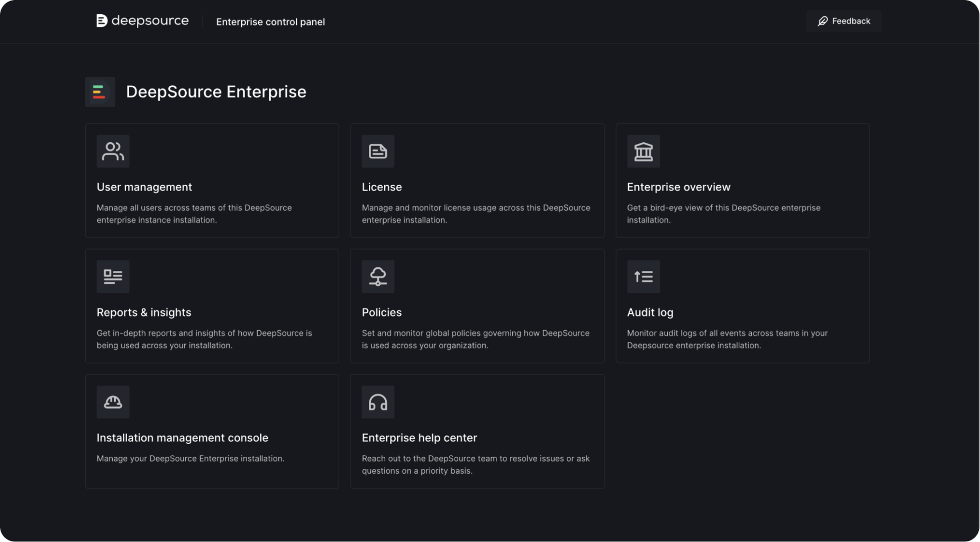Image resolution: width=980 pixels, height=542 pixels.
Task: Click the User management people icon
Action: click(113, 151)
